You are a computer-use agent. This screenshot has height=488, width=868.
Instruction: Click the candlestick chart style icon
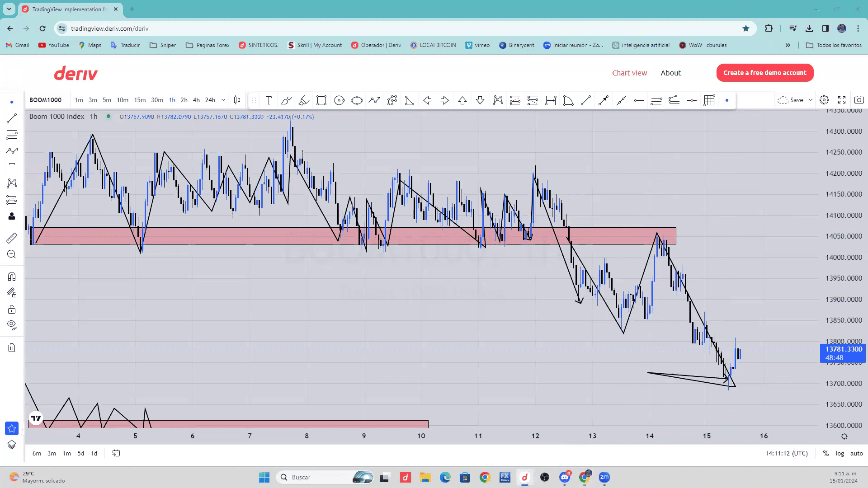tap(237, 100)
